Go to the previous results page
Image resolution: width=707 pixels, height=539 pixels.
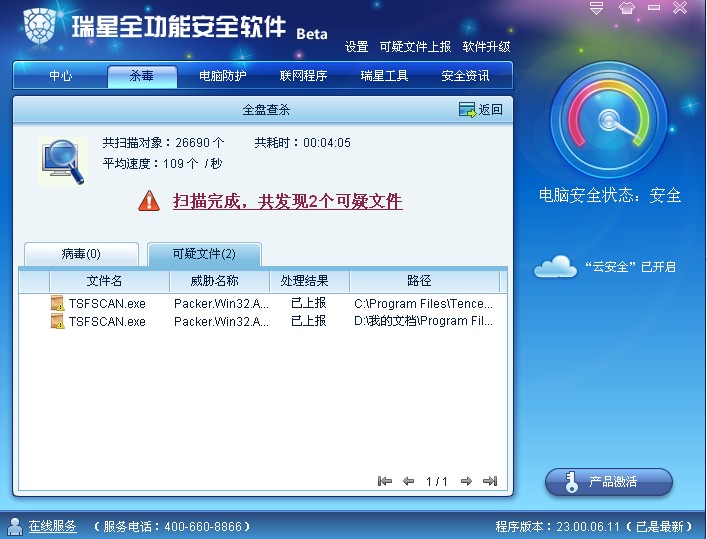pyautogui.click(x=409, y=481)
